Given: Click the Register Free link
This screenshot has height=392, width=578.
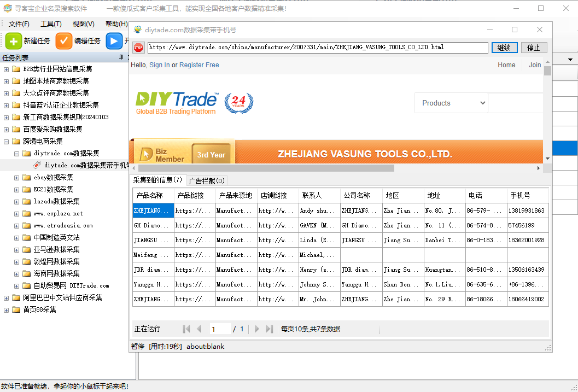Looking at the screenshot, I should coord(199,65).
